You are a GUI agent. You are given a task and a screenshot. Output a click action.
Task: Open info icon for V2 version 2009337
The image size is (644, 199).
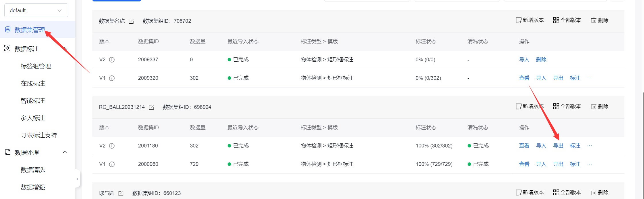pos(112,60)
